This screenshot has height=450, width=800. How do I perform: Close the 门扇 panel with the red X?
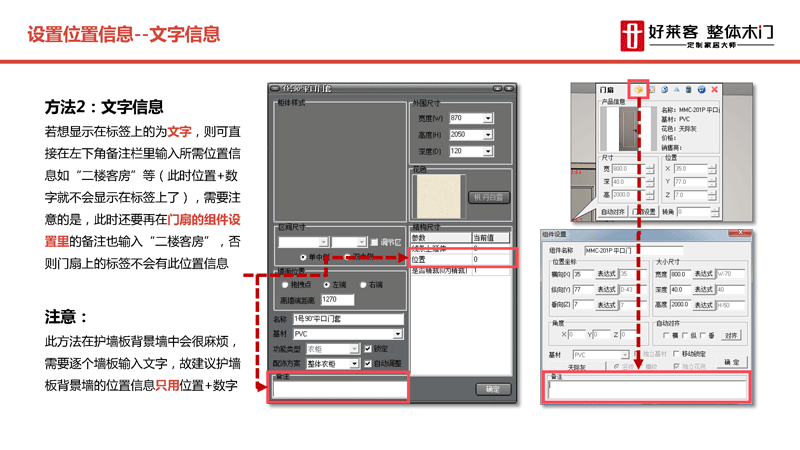click(715, 90)
